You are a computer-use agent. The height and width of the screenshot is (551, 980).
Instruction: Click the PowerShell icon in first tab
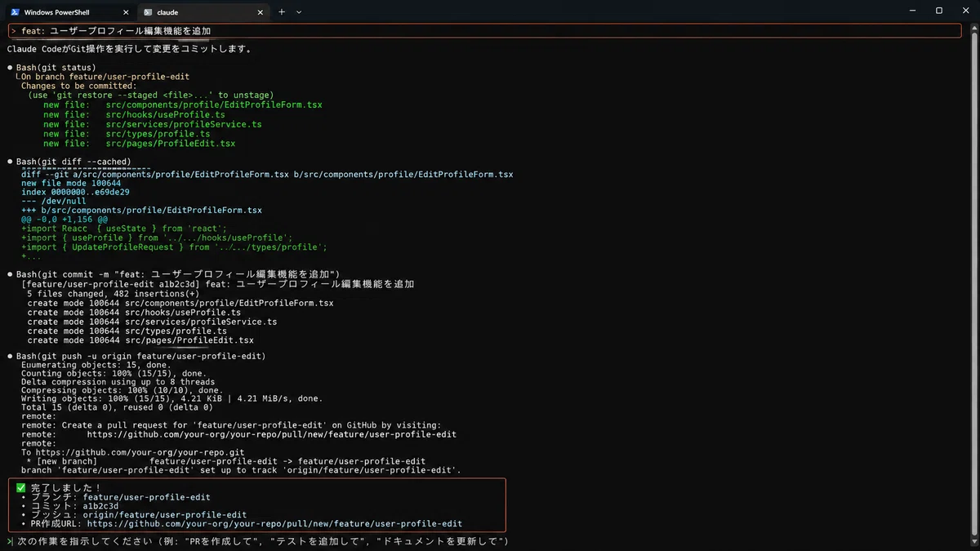tap(15, 12)
